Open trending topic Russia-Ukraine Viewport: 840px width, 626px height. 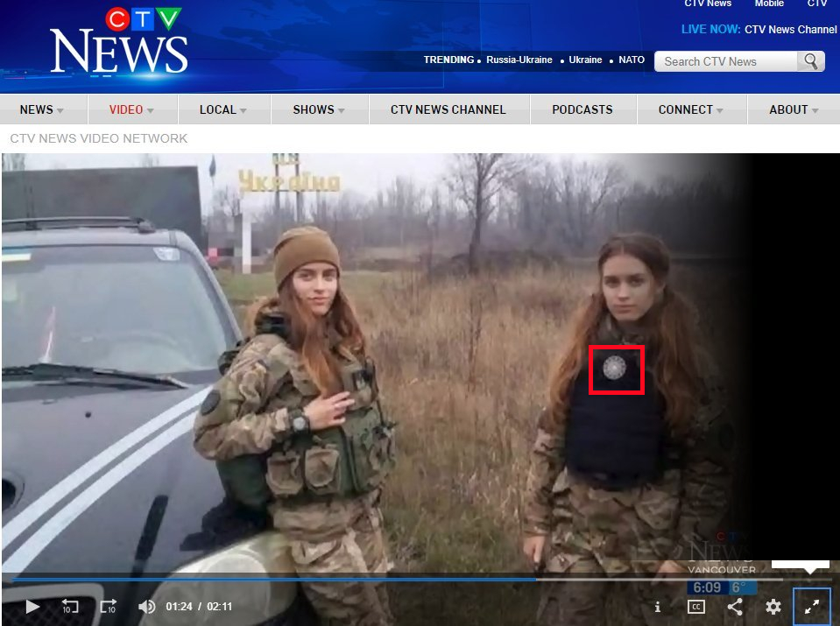point(519,60)
